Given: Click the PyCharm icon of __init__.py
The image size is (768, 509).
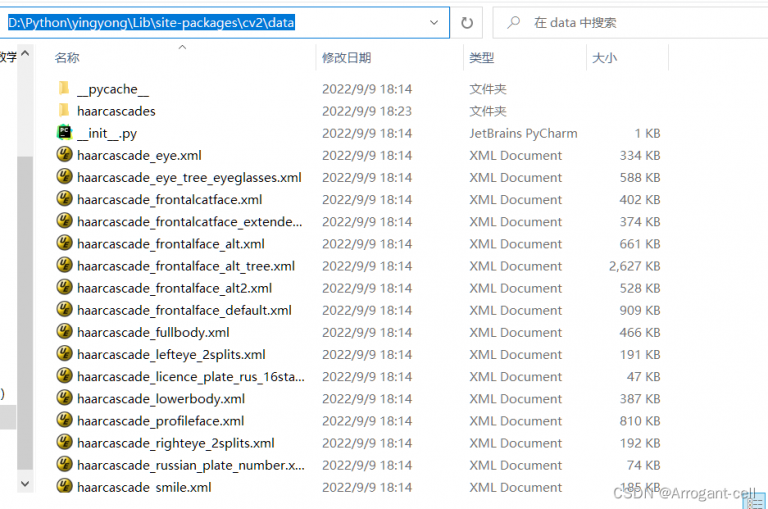Looking at the screenshot, I should (x=64, y=133).
